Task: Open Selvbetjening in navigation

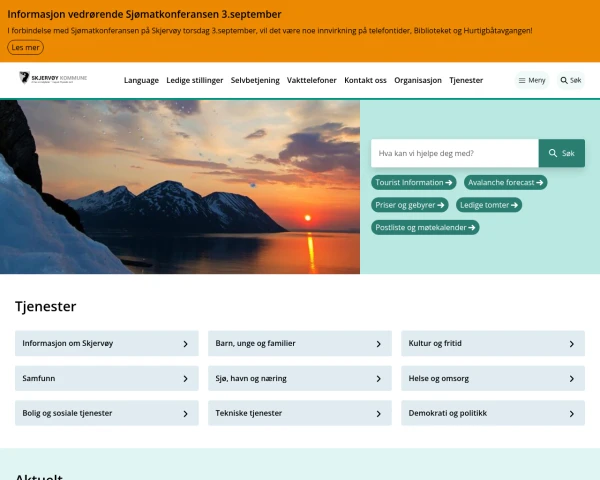Action: coord(255,80)
